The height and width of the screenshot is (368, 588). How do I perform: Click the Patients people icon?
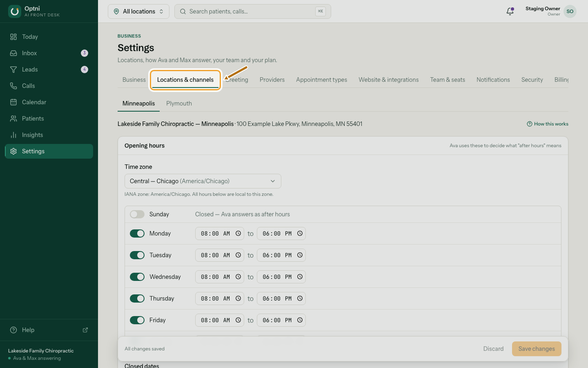[x=13, y=119]
